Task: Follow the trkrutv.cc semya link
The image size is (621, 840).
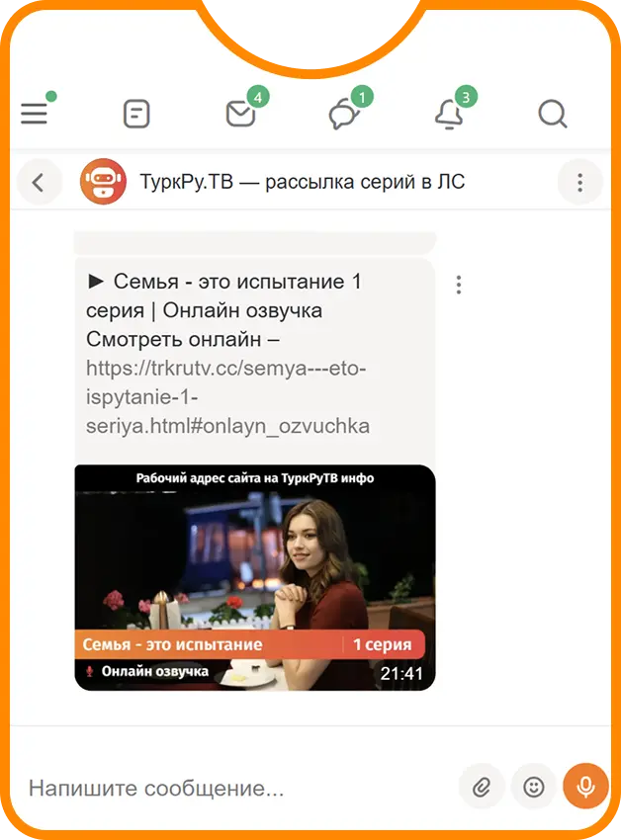Action: [227, 397]
